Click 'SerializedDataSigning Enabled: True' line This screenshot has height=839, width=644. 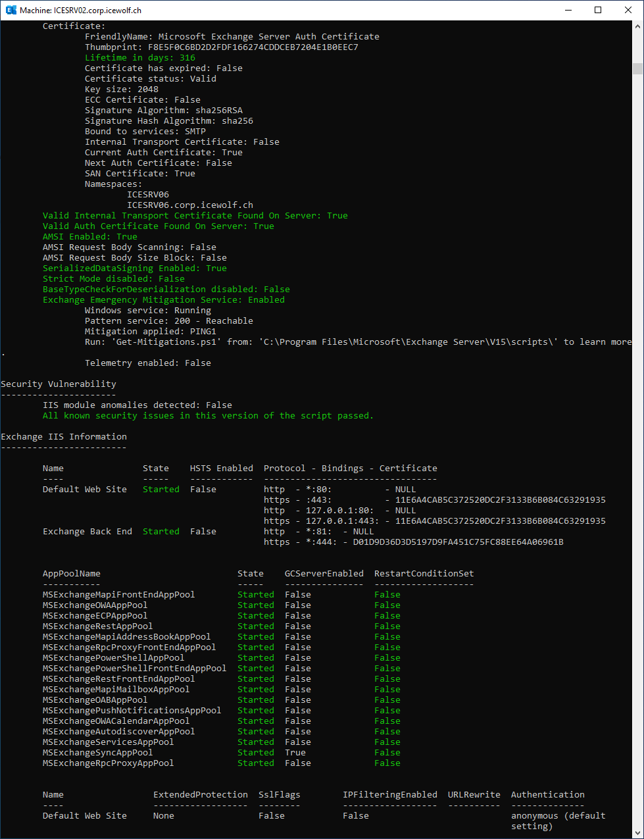(x=135, y=268)
